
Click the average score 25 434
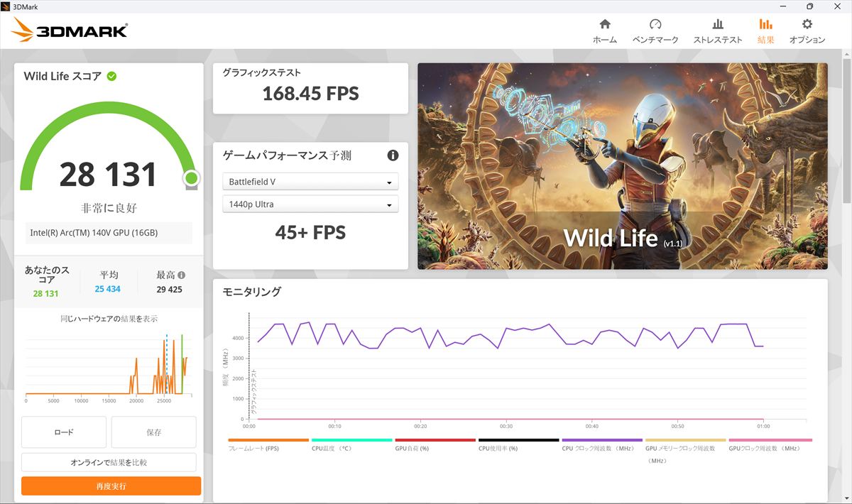click(x=108, y=289)
